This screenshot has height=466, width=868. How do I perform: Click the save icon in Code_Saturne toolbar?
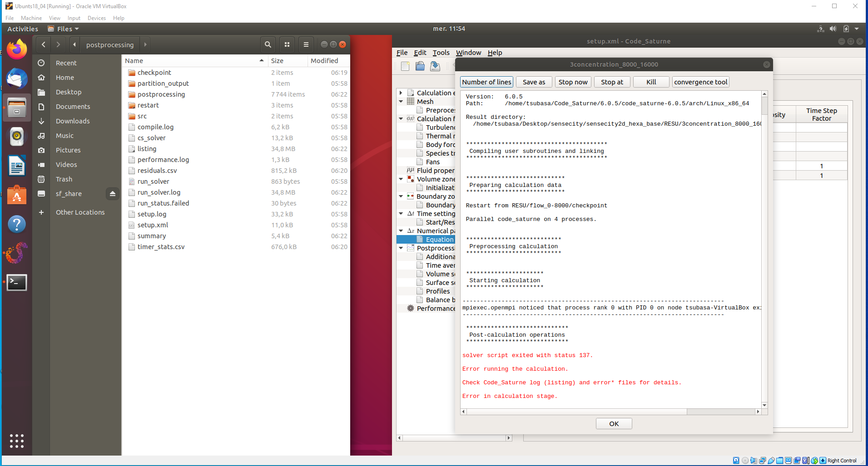coord(435,66)
